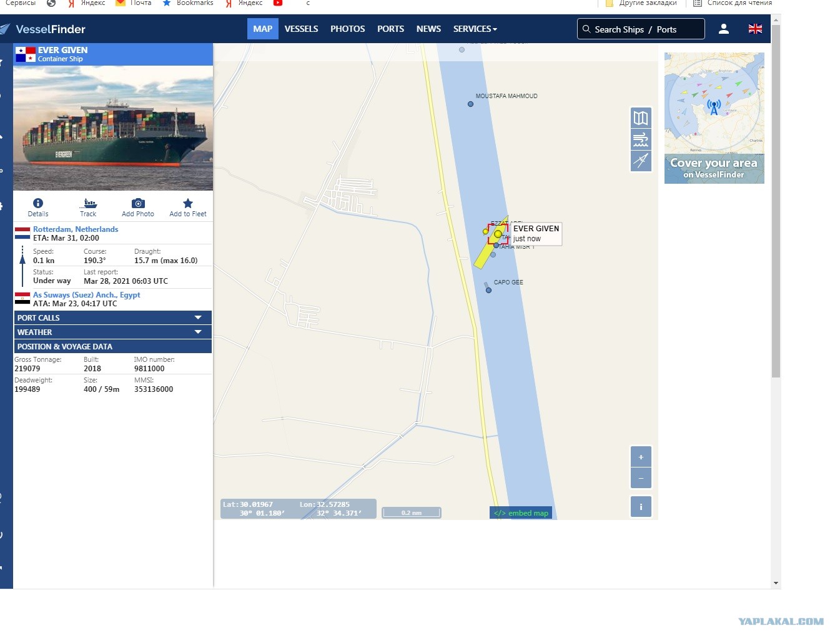
Task: Open the PORTS page
Action: coord(390,29)
